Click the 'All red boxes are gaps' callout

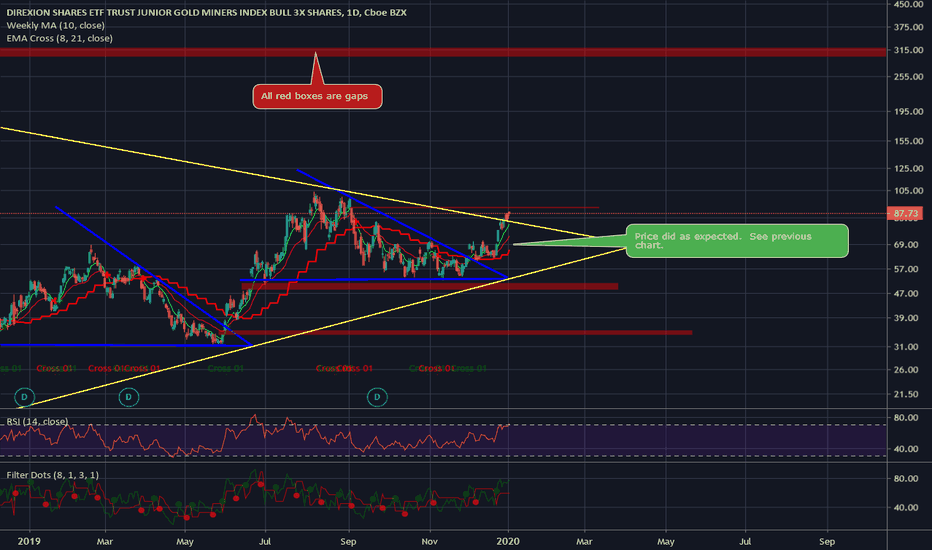[x=317, y=96]
